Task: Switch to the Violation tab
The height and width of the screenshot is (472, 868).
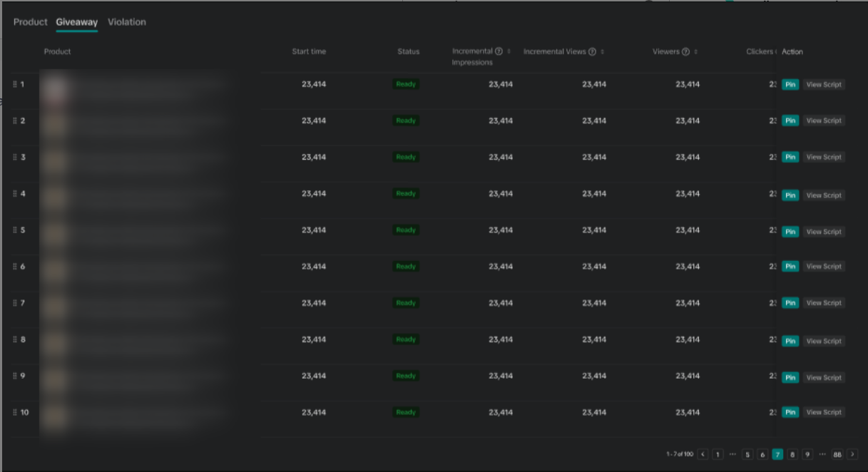Action: (x=127, y=22)
